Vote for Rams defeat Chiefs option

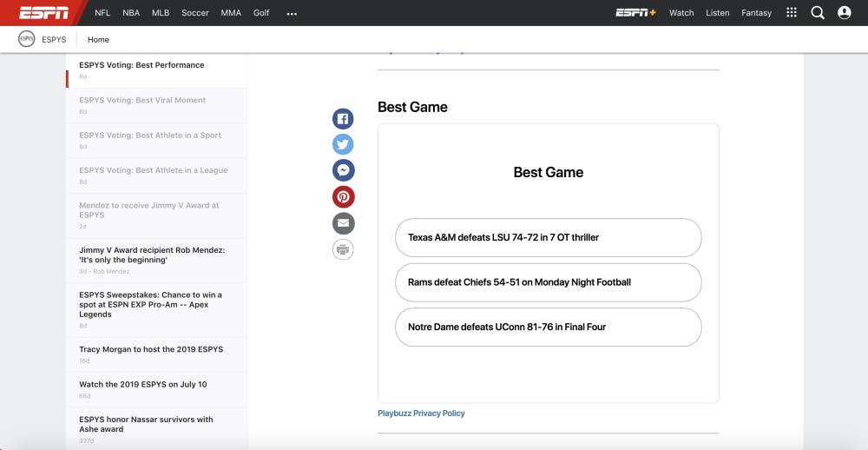coord(548,282)
